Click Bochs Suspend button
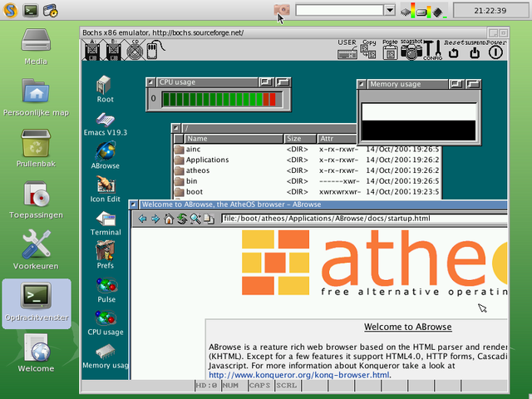Viewport: 532px width, 399px height. [475, 50]
